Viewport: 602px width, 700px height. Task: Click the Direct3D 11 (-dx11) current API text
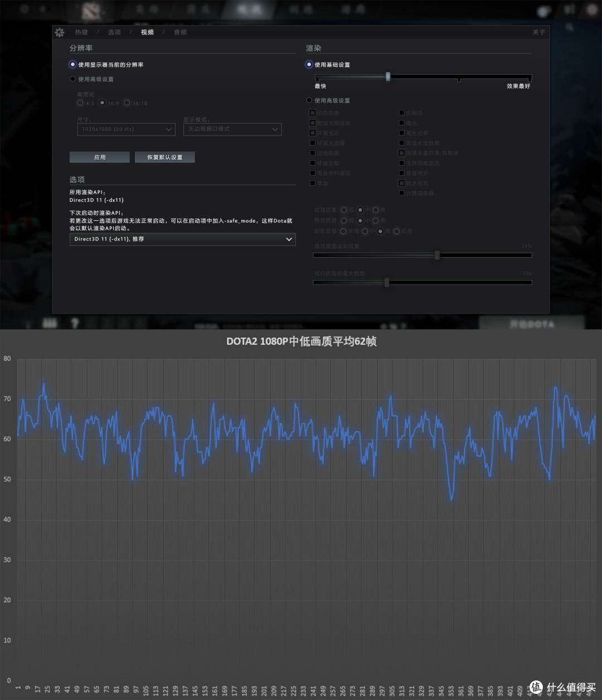pos(96,200)
